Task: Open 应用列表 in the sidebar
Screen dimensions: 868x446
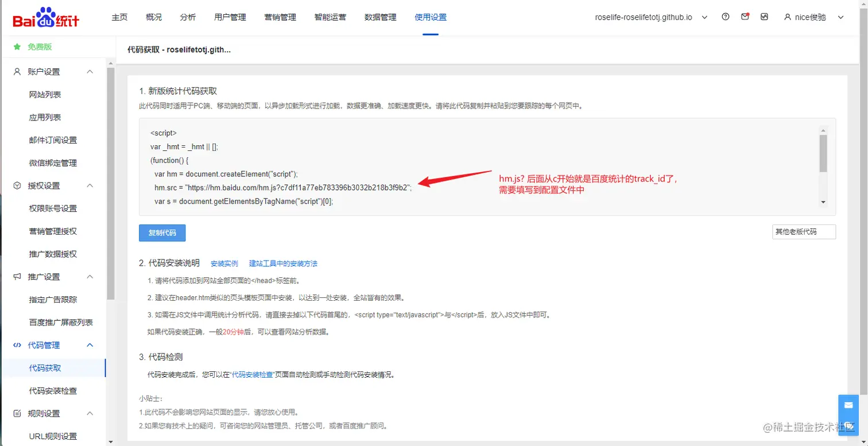Action: pos(45,118)
